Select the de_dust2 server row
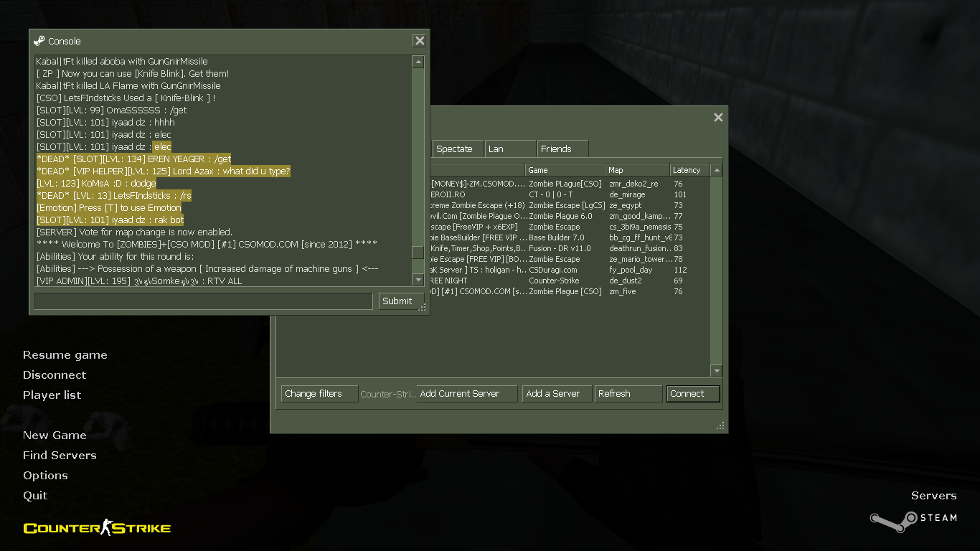 tap(567, 281)
